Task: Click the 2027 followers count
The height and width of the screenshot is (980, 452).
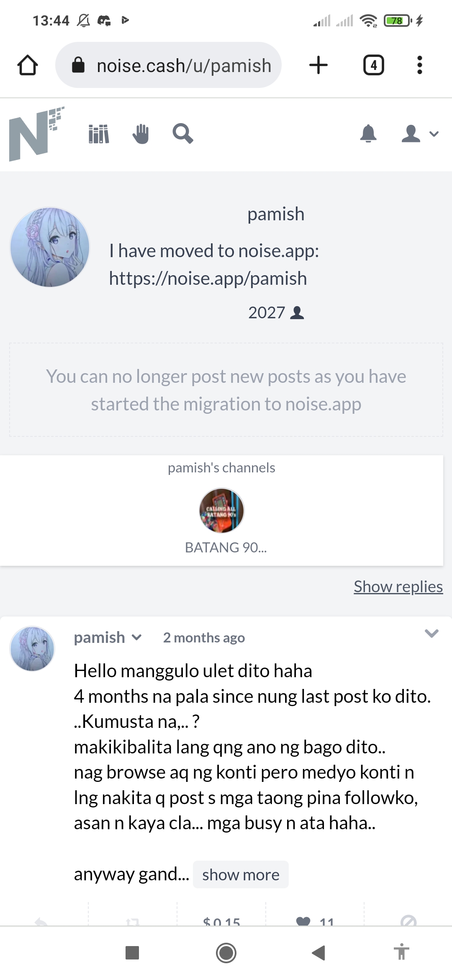Action: pyautogui.click(x=276, y=312)
